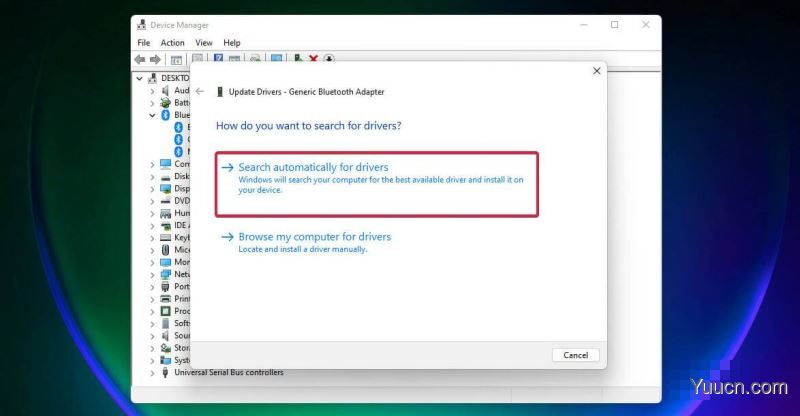Select the Processors category icon
The height and width of the screenshot is (416, 800).
(x=165, y=311)
